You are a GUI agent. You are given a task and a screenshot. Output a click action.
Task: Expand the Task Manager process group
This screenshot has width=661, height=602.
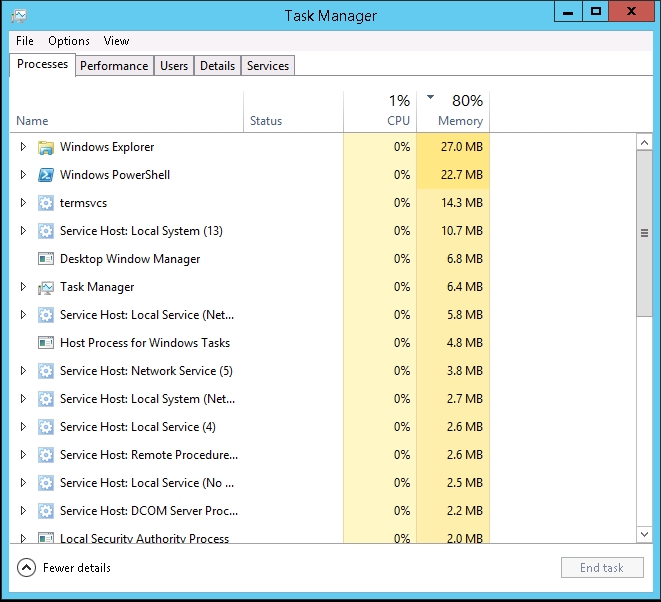pos(23,287)
